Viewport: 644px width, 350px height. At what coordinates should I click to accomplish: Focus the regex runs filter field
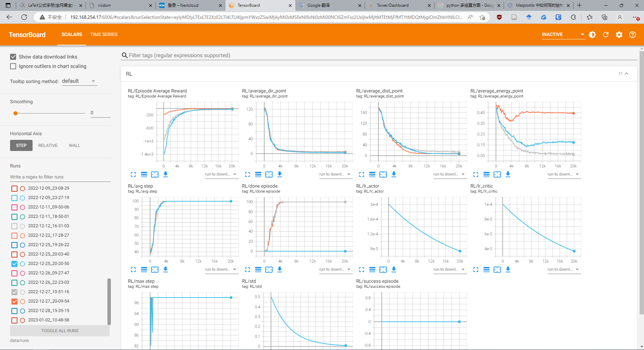[60, 177]
